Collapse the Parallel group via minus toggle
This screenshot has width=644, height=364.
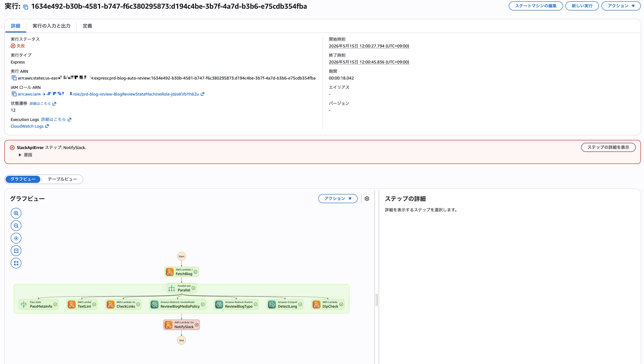tap(164, 288)
